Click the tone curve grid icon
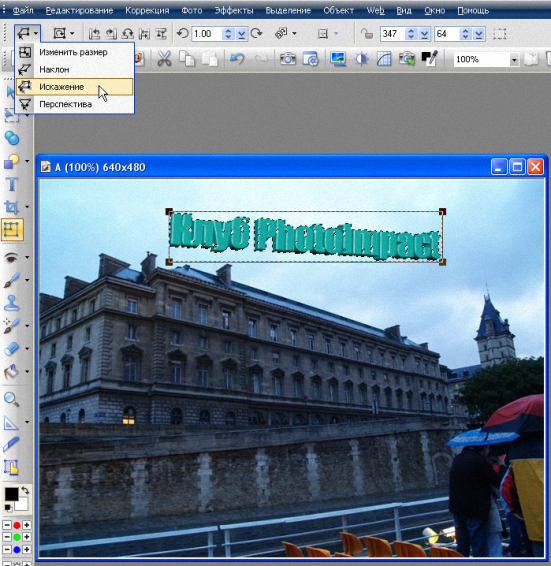 click(384, 58)
